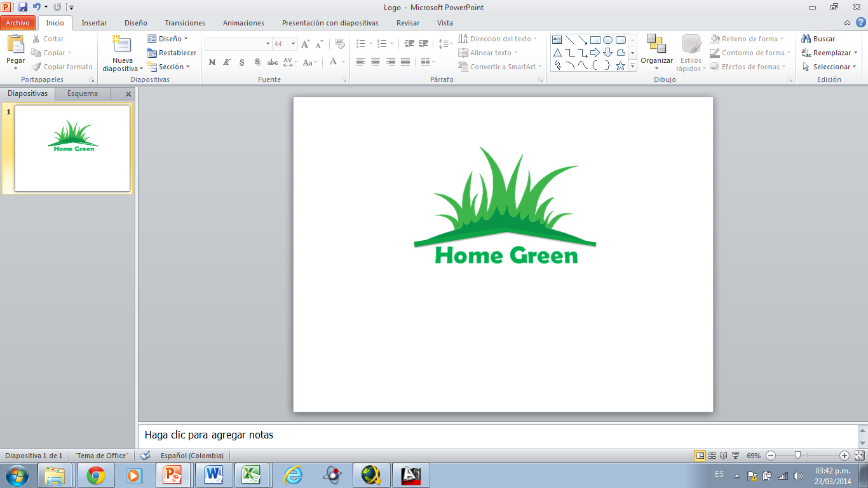Click the Reemplazar button

pyautogui.click(x=829, y=53)
